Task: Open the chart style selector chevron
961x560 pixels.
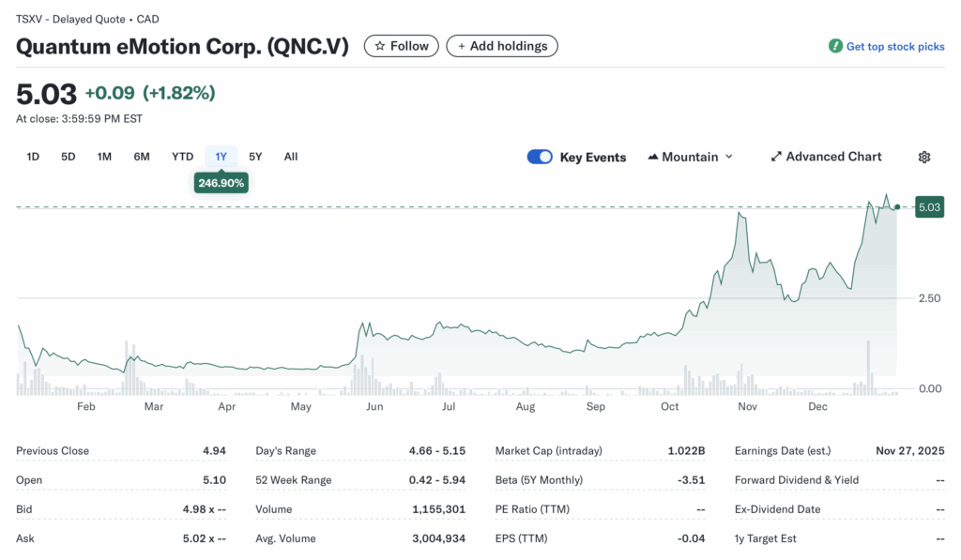Action: click(731, 157)
